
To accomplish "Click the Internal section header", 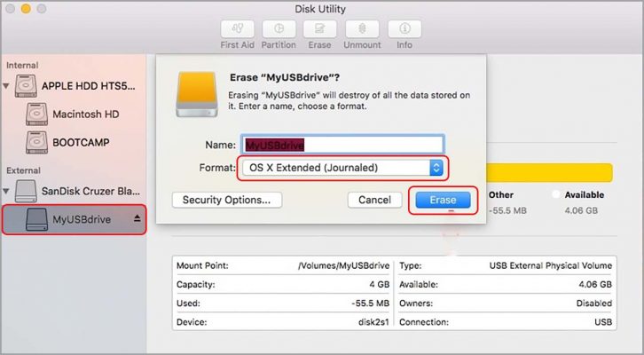I will coord(22,66).
